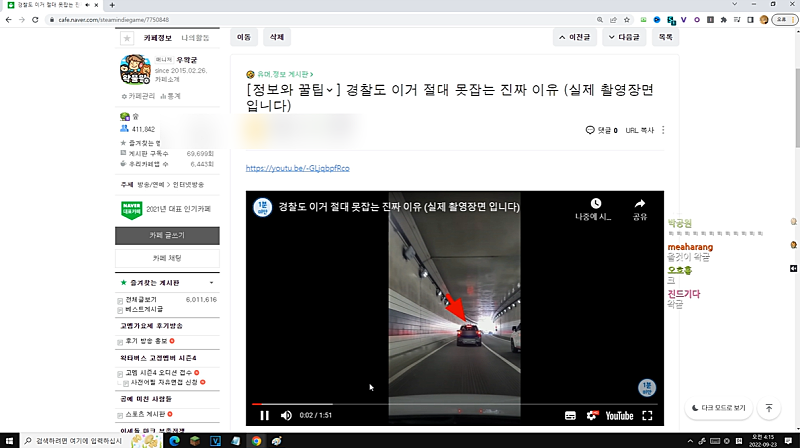The image size is (800, 448).
Task: Pause the YouTube video
Action: coord(265,415)
